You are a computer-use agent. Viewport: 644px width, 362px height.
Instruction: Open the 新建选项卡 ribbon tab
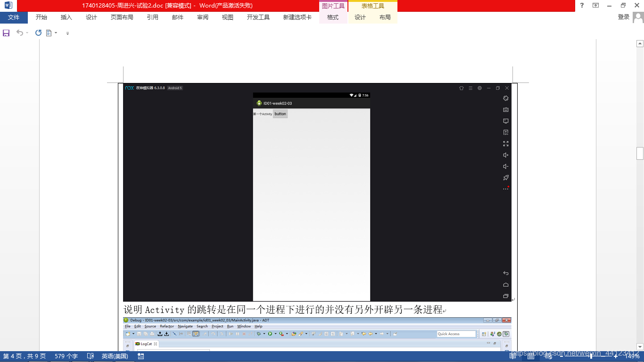pyautogui.click(x=297, y=17)
